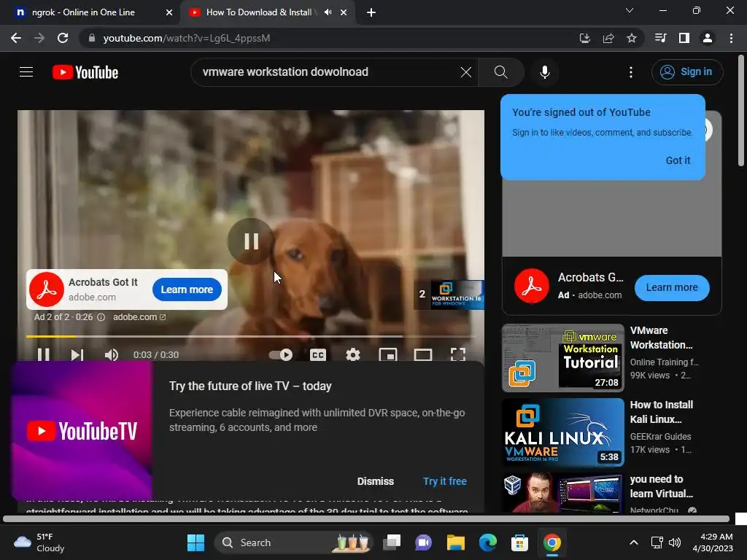Viewport: 747px width, 560px height.
Task: Open the YouTube hamburger guide menu
Action: pyautogui.click(x=26, y=72)
